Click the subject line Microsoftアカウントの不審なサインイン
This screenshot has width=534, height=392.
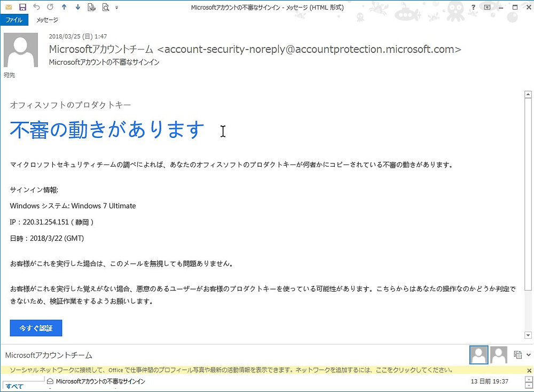click(104, 62)
